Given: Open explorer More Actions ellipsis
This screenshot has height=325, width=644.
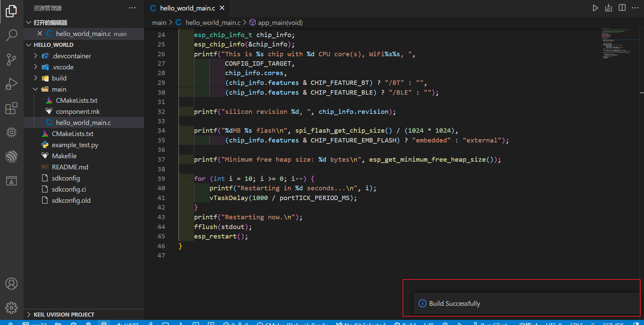Looking at the screenshot, I should click(132, 8).
